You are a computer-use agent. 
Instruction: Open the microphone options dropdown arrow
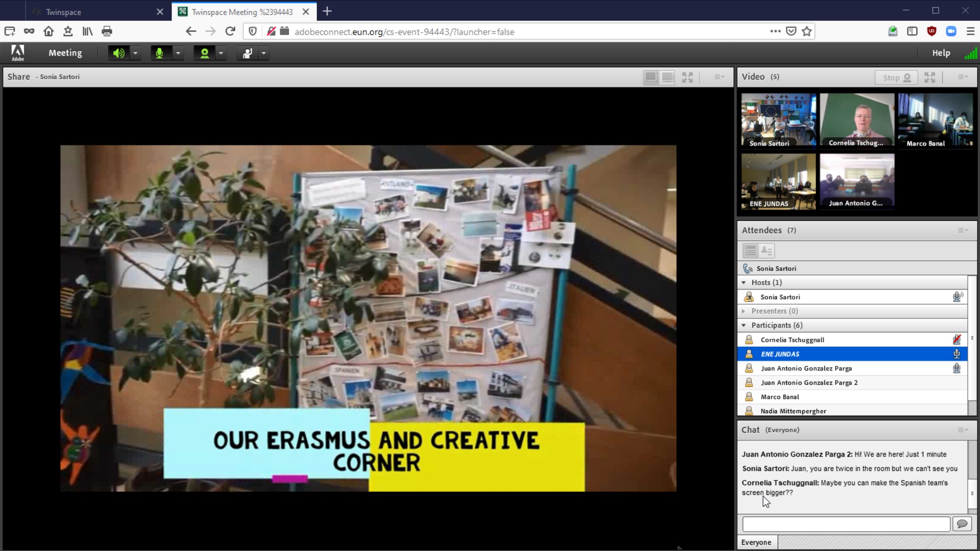click(178, 53)
